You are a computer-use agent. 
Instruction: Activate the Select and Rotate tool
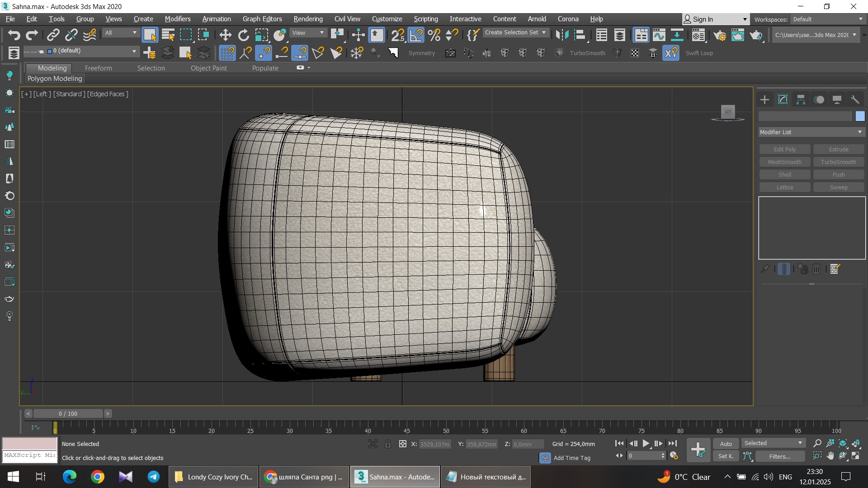coord(244,35)
